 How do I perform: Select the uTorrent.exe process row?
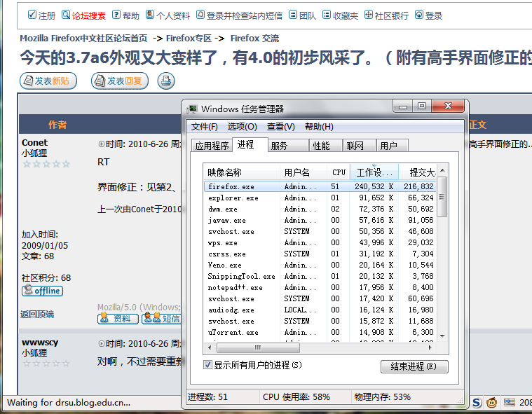click(320, 332)
